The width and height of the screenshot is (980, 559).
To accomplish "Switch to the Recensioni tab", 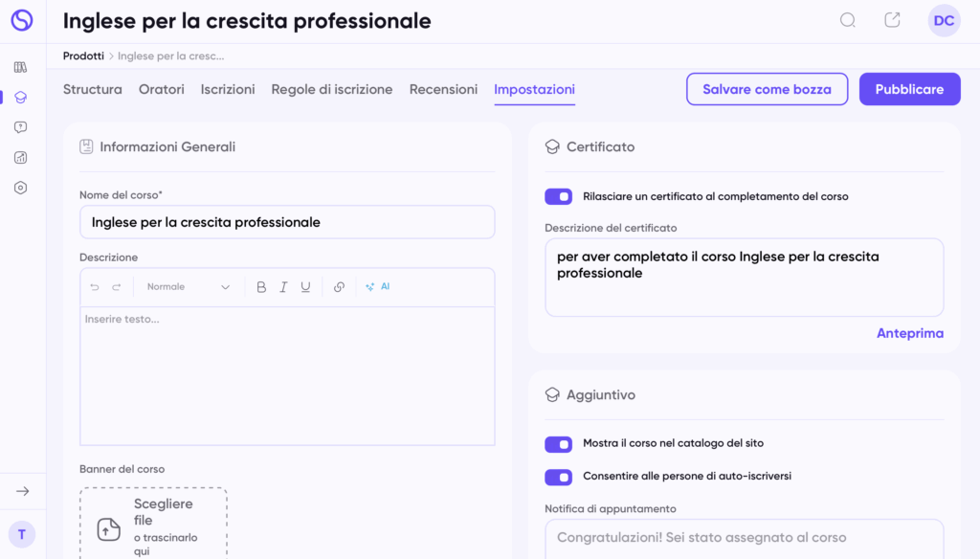I will pos(443,89).
